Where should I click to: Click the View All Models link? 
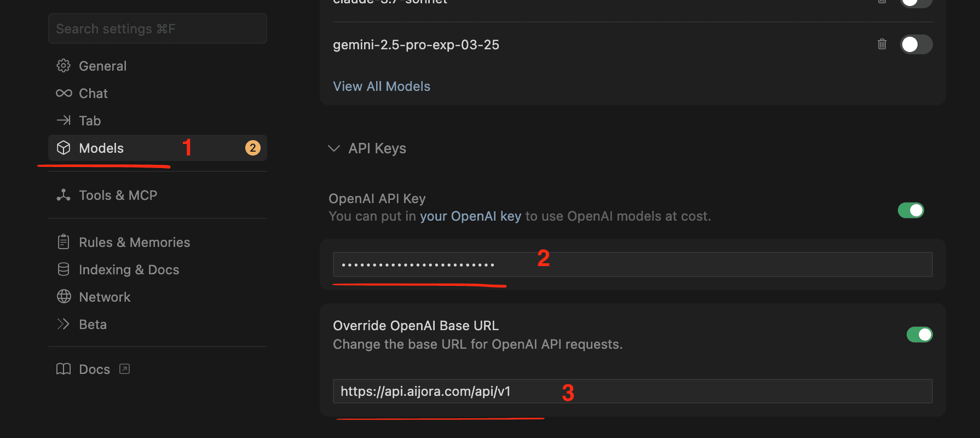click(x=382, y=87)
